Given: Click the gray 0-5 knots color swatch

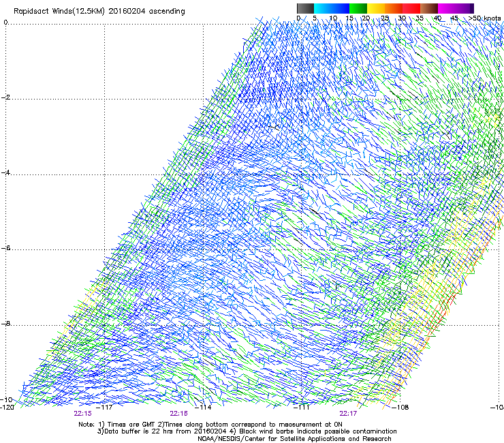Looking at the screenshot, I should (x=305, y=8).
